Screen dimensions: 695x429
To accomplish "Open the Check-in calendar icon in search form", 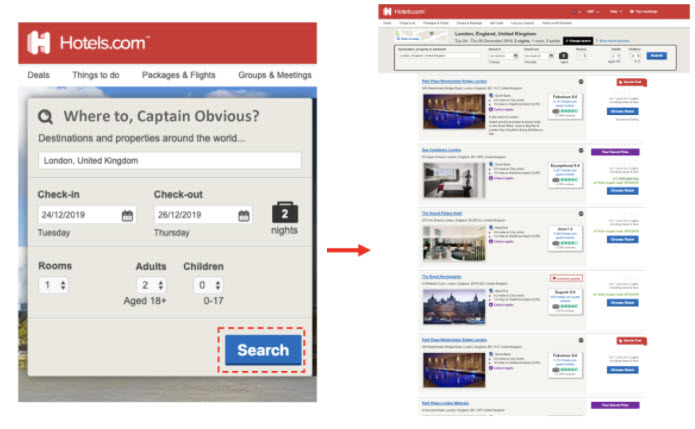I will pos(127,215).
